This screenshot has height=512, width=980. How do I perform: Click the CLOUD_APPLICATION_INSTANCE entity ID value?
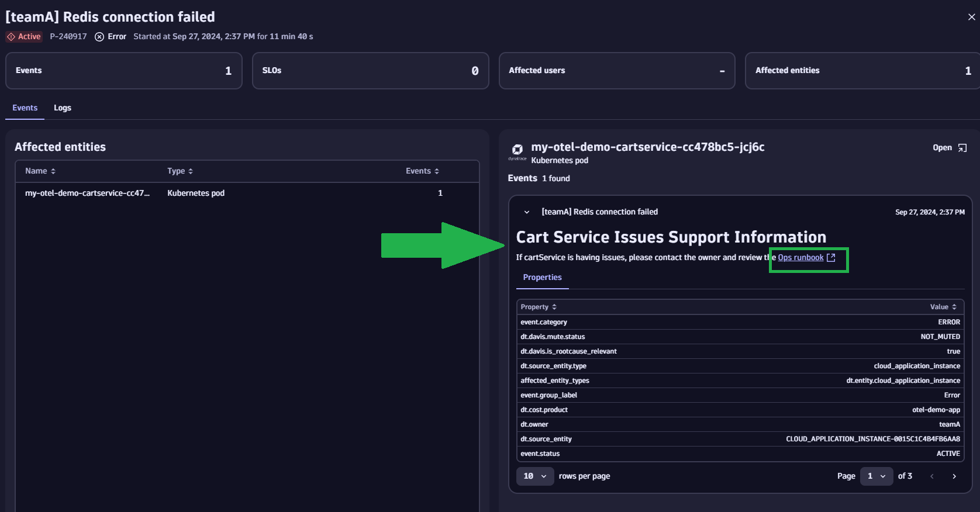click(x=873, y=439)
